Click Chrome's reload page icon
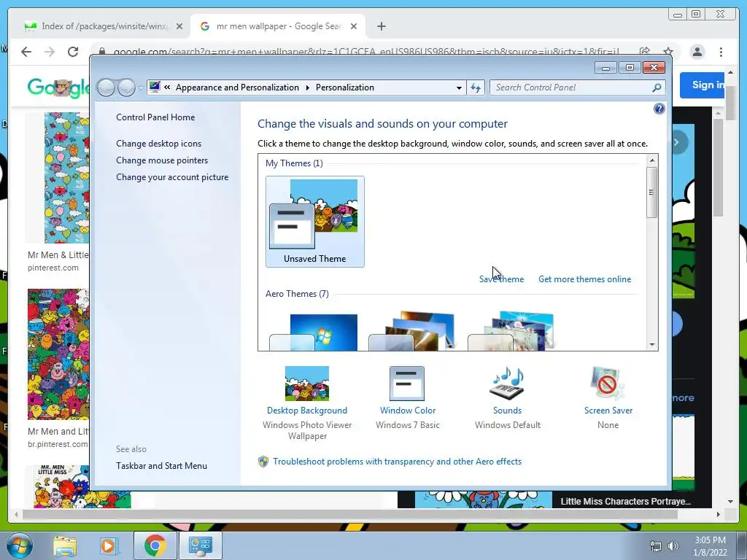Viewport: 747px width, 560px height. [73, 52]
